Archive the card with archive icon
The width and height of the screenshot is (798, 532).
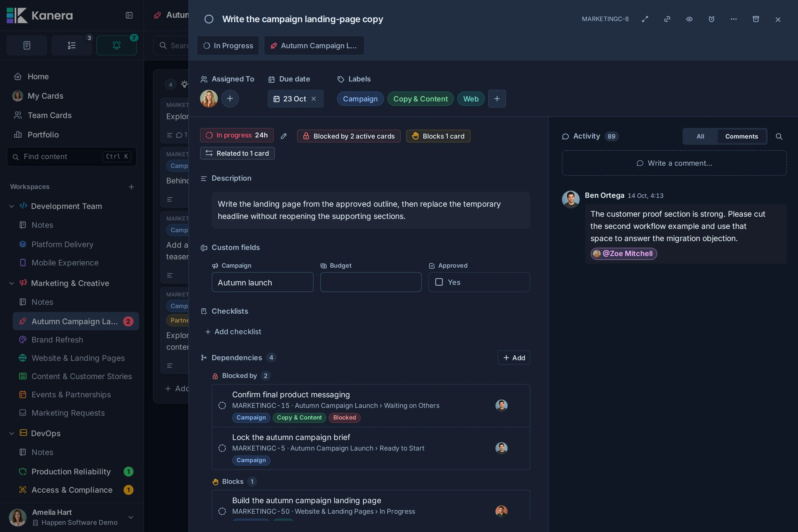click(x=756, y=19)
